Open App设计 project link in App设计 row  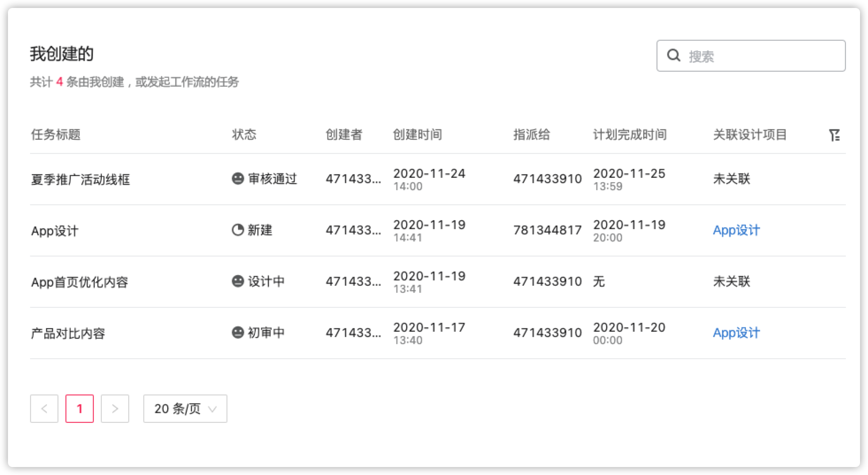[x=736, y=230]
